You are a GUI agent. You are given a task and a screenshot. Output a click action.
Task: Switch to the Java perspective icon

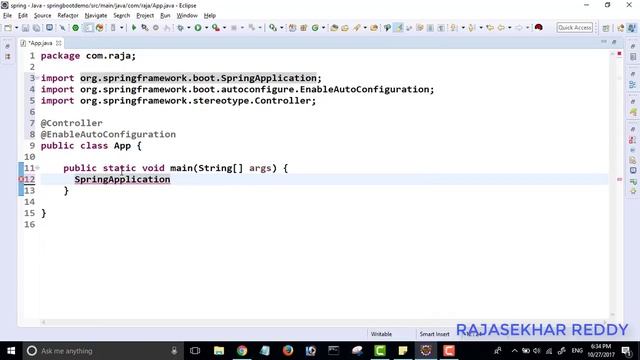632,28
